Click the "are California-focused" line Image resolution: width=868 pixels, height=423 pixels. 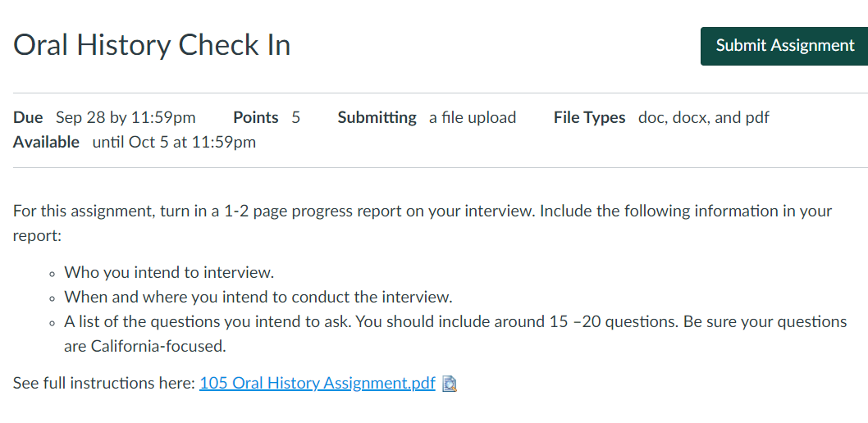(x=145, y=347)
